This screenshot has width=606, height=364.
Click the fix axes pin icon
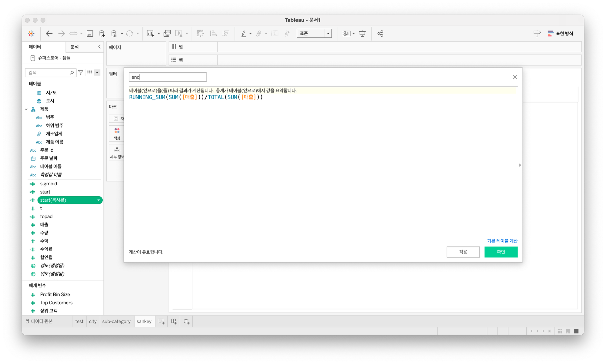point(287,34)
